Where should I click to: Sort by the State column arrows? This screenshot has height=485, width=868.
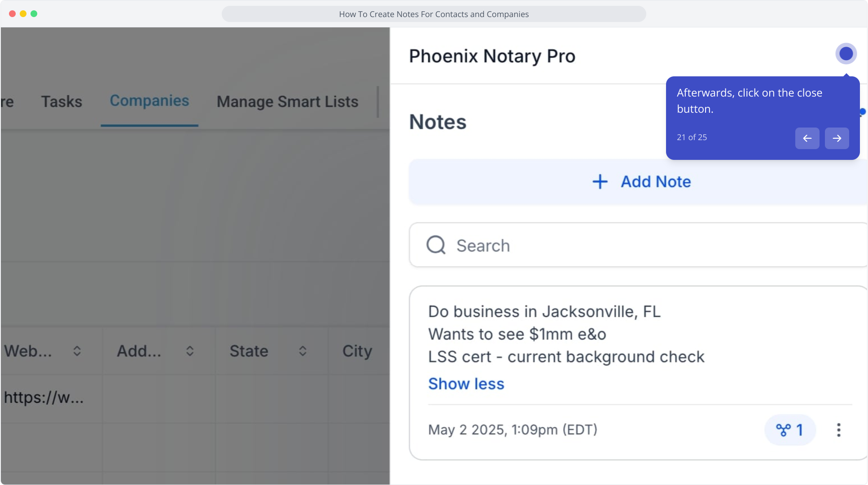pyautogui.click(x=303, y=351)
